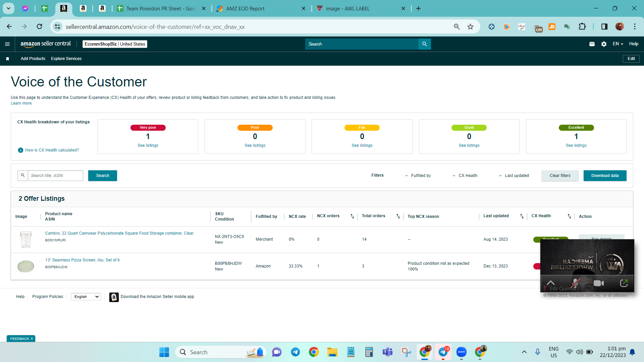Open Microsoft Teams from the taskbar
The height and width of the screenshot is (362, 644).
[x=387, y=352]
